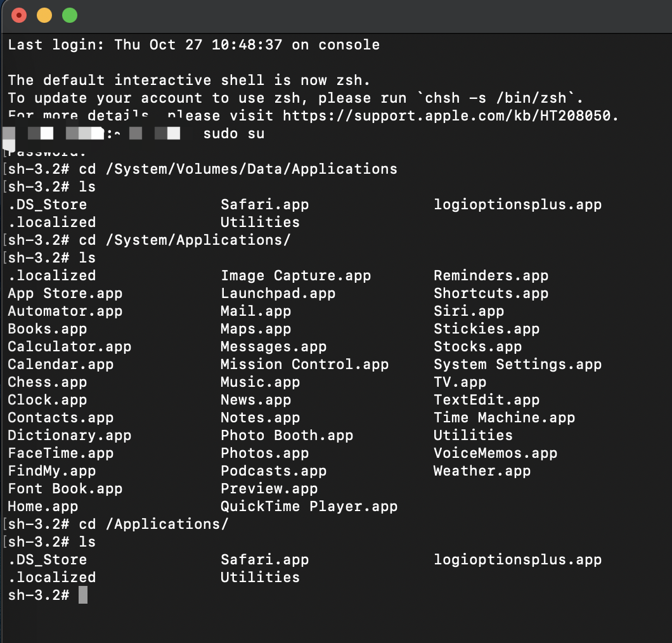Click the "Last login" line at the top
The width and height of the screenshot is (672, 643).
[x=193, y=45]
